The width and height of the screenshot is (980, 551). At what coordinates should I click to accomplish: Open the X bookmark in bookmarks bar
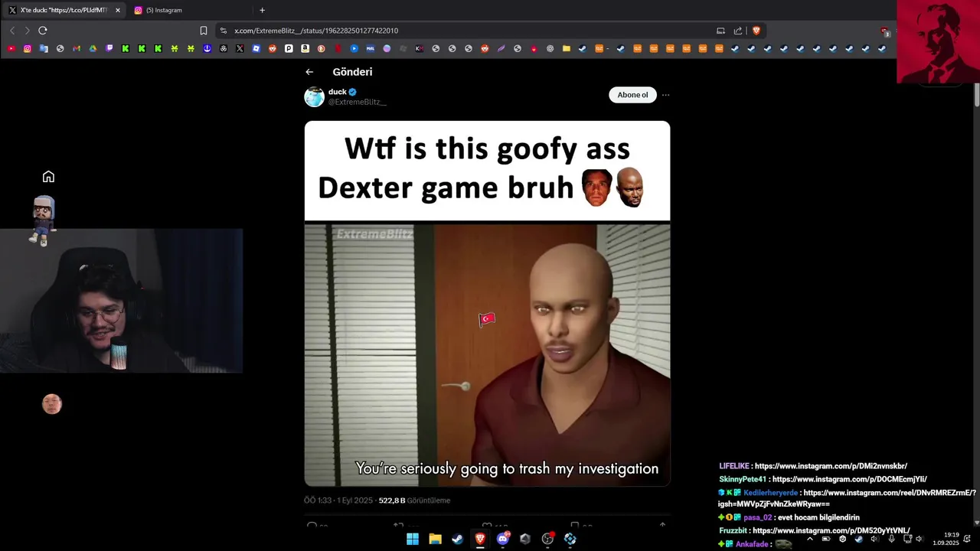(x=240, y=48)
